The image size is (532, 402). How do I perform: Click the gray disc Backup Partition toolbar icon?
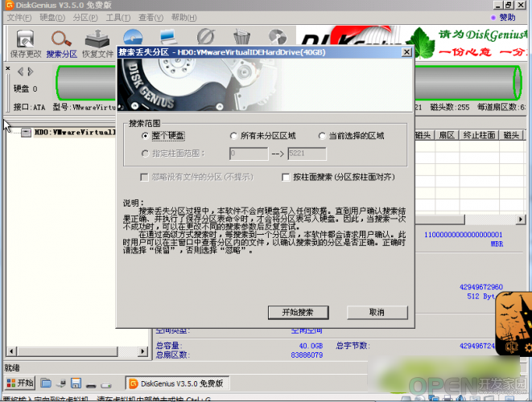[278, 36]
